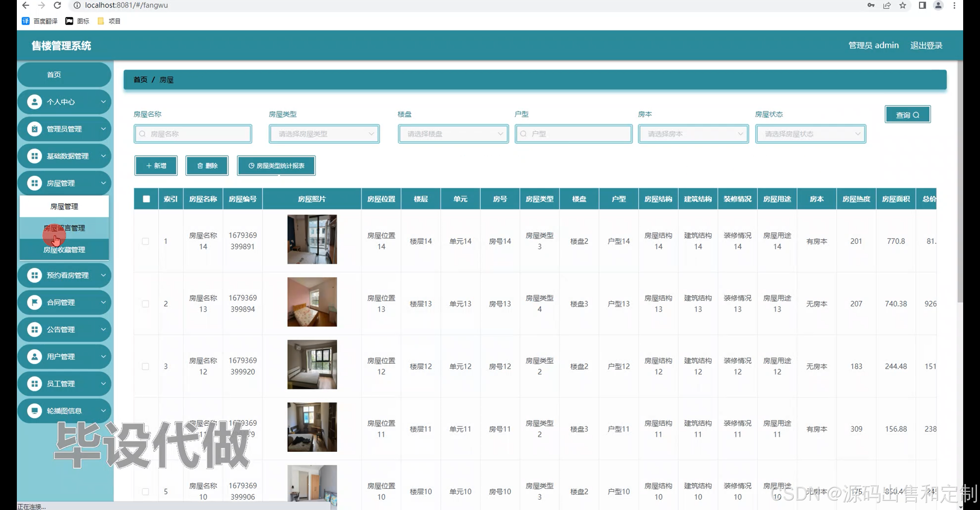This screenshot has height=510, width=980.
Task: Click the 用户管理 person icon
Action: tap(34, 356)
